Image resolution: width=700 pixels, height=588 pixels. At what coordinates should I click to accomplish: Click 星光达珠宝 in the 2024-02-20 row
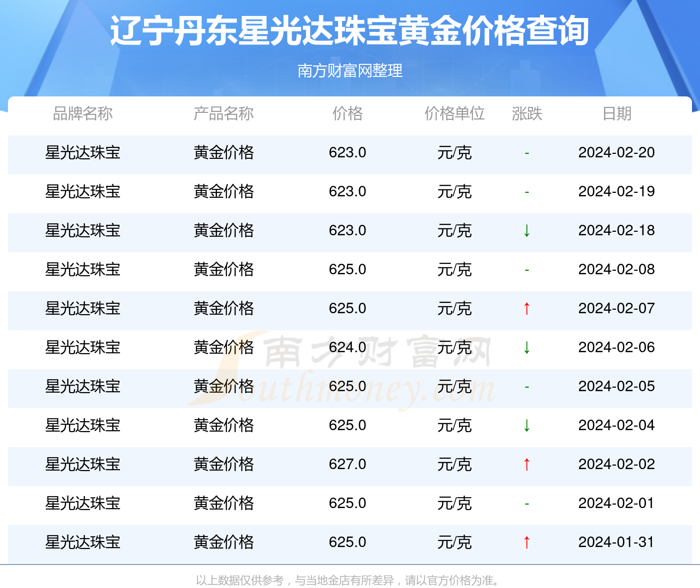coord(83,152)
